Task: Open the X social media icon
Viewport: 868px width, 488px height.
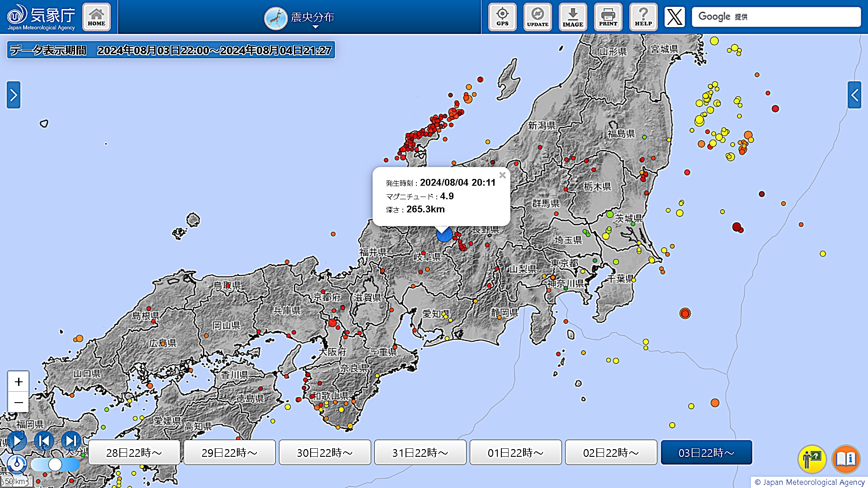Action: click(675, 17)
